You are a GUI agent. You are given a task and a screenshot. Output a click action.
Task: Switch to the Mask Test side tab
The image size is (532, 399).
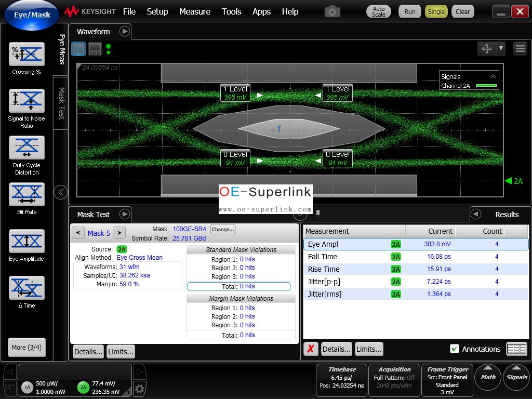pyautogui.click(x=61, y=102)
